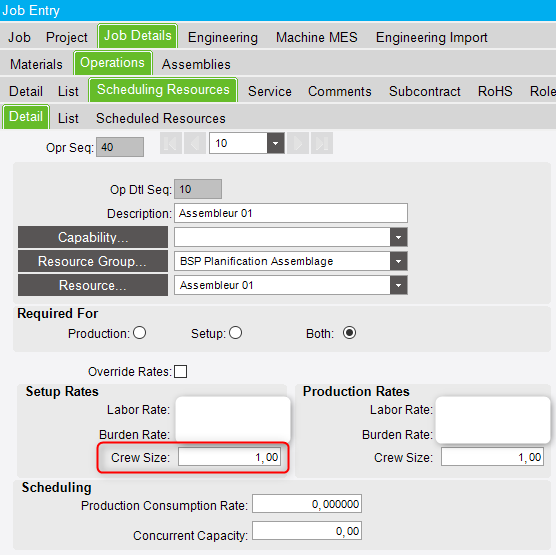Expand the Capability dropdown list
This screenshot has height=555, width=556.
399,237
